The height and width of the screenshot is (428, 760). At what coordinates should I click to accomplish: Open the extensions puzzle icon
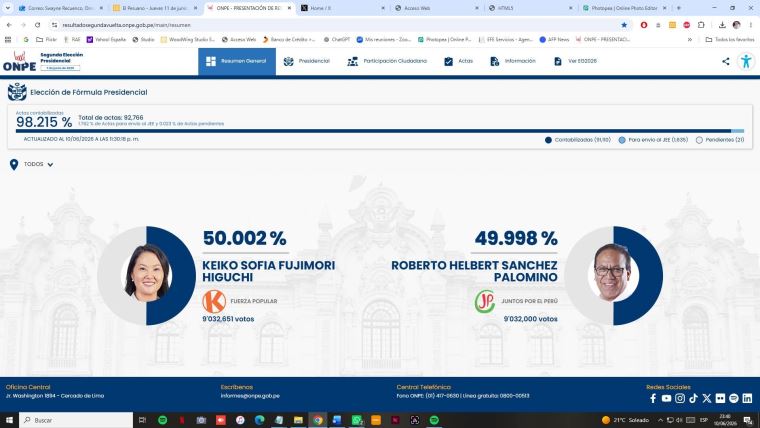[x=701, y=25]
